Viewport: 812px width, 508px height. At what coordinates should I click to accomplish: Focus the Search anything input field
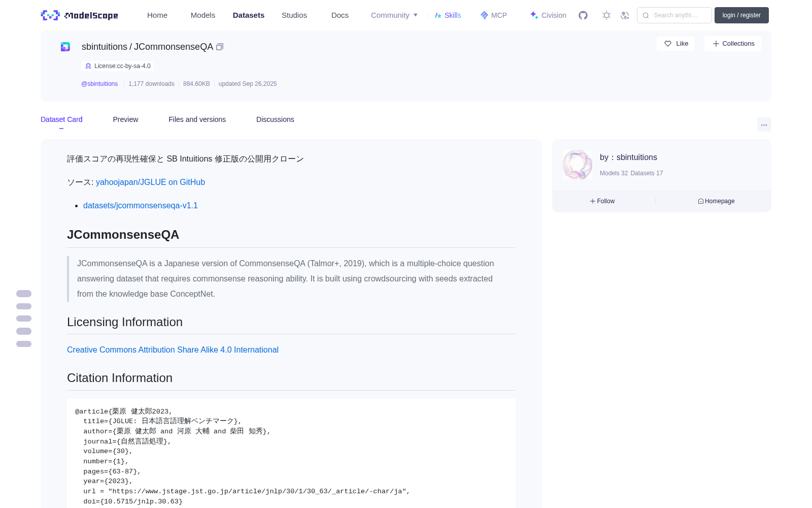click(x=674, y=15)
